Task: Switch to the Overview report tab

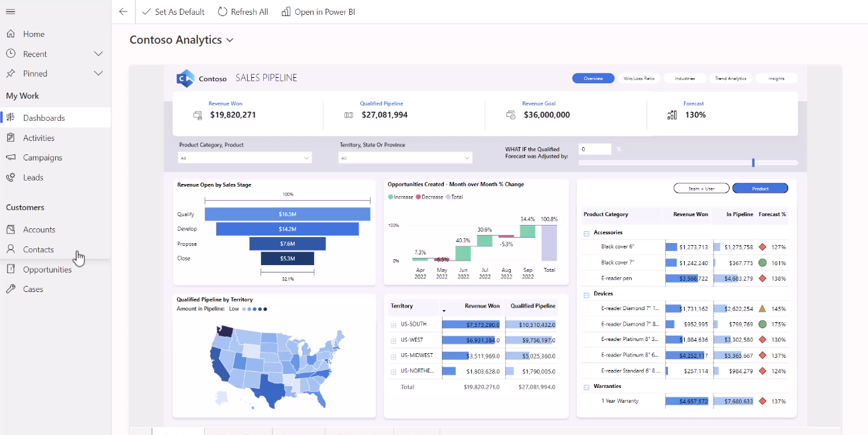Action: [593, 79]
